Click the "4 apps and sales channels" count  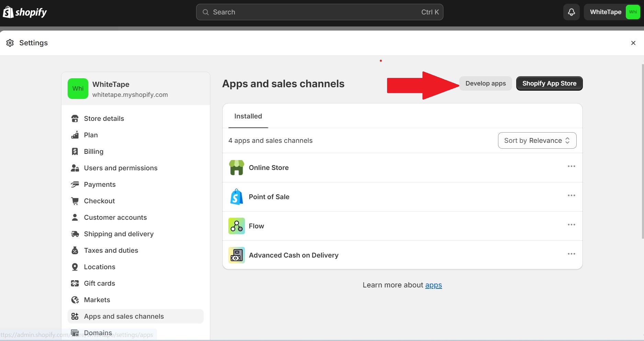[x=270, y=140]
